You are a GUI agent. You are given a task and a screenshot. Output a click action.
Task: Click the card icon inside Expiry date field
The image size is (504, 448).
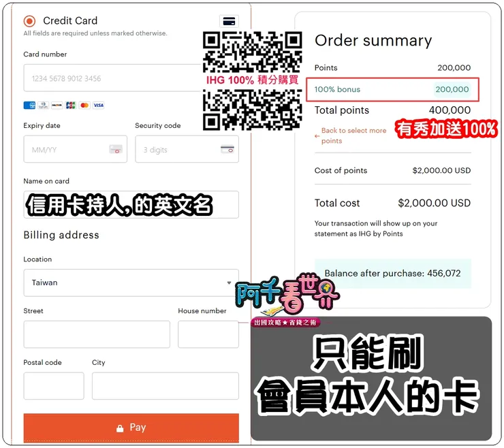pyautogui.click(x=115, y=149)
